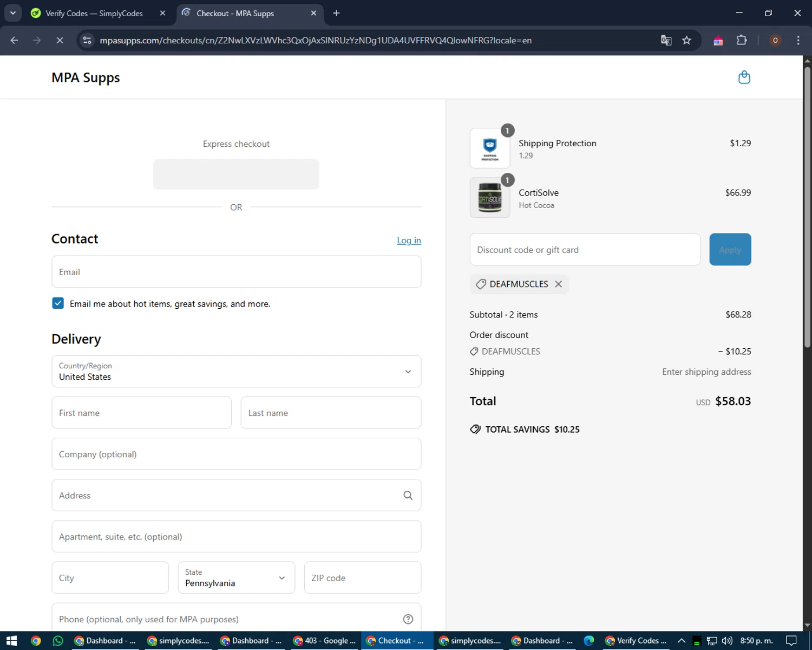The width and height of the screenshot is (812, 650).
Task: Focus the Phone (optional) field
Action: tap(237, 618)
